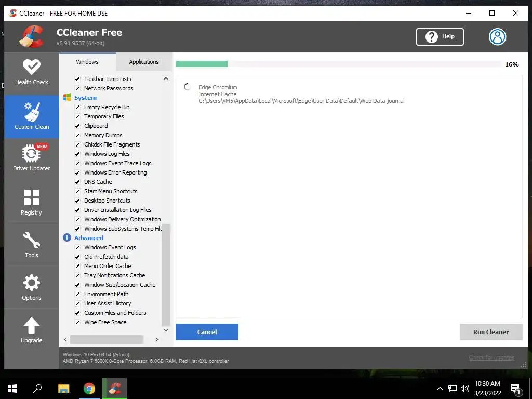Click the vertical scrollbar thumb
The image size is (532, 399).
click(166, 275)
